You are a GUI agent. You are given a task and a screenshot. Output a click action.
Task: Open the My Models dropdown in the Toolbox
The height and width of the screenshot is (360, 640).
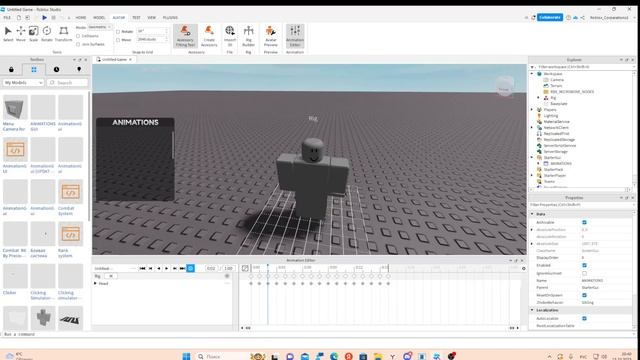click(x=23, y=82)
